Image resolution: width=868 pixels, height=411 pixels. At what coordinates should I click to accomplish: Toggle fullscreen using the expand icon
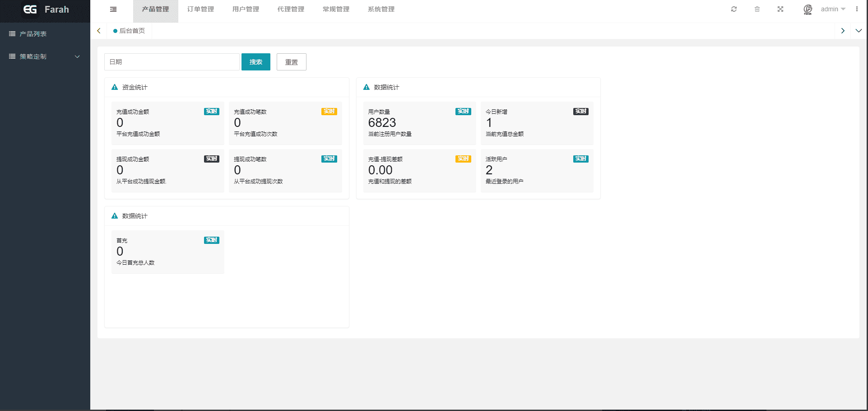780,9
